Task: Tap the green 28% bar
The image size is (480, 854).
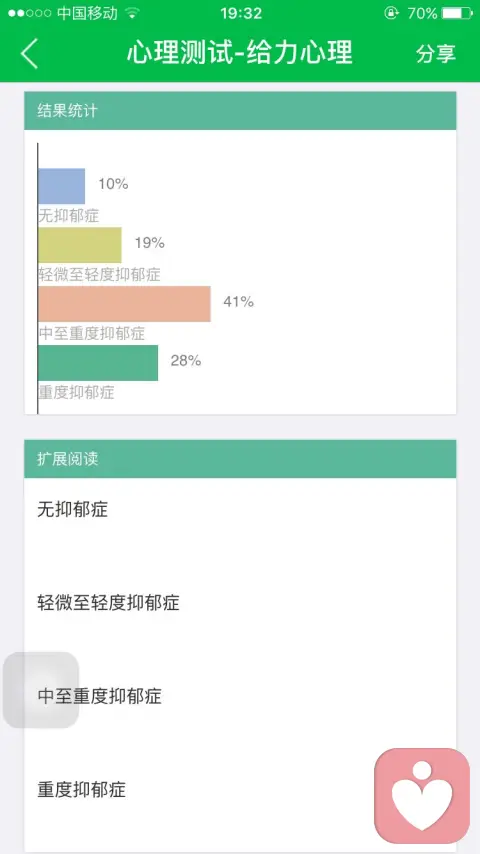Action: tap(98, 363)
